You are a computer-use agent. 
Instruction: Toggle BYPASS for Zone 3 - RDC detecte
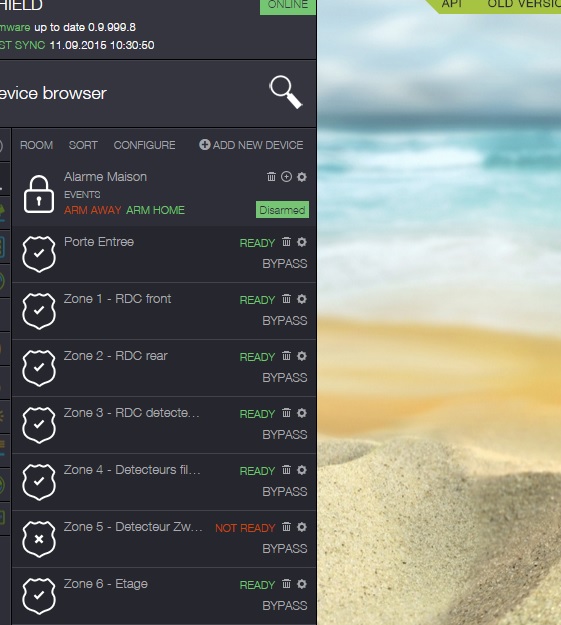tap(285, 434)
